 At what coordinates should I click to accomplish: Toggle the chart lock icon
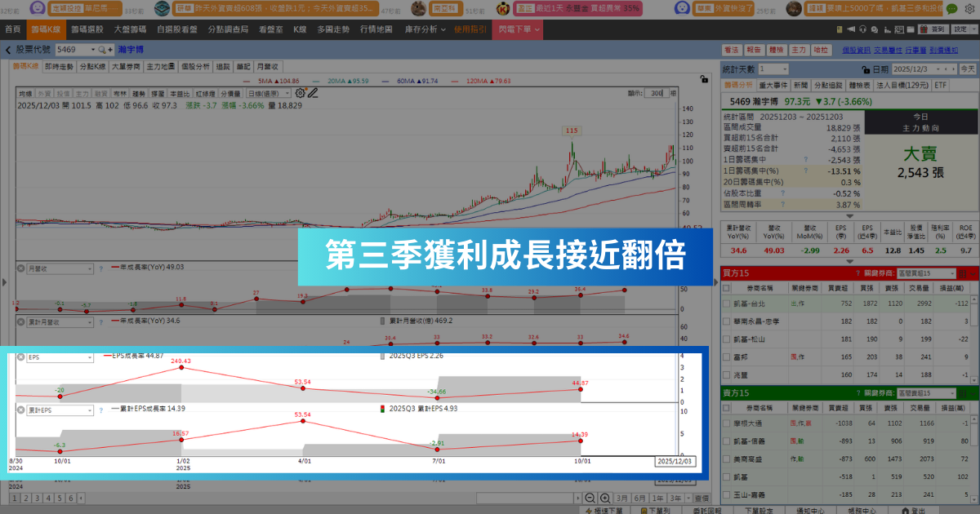pos(704,80)
